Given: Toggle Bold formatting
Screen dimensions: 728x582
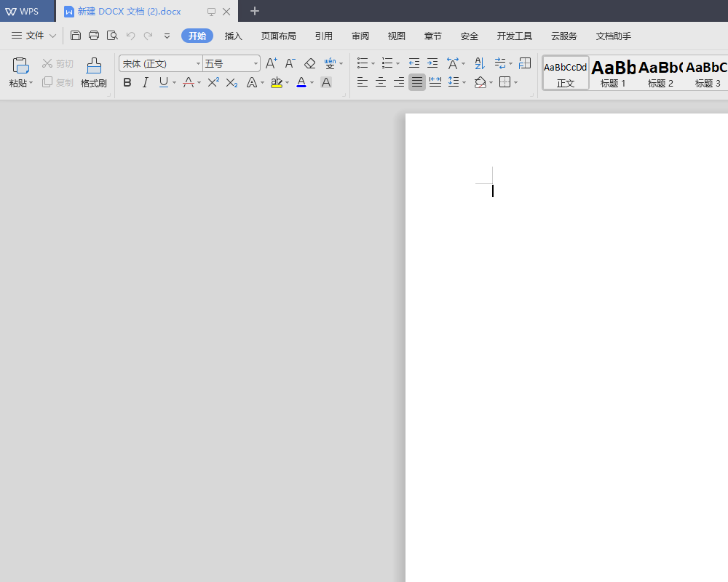Looking at the screenshot, I should tap(127, 83).
